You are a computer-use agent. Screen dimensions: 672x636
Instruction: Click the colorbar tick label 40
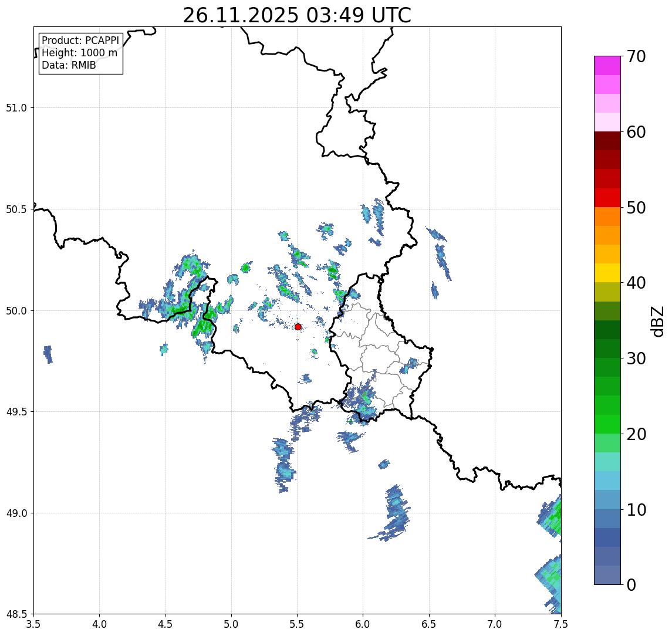636,283
